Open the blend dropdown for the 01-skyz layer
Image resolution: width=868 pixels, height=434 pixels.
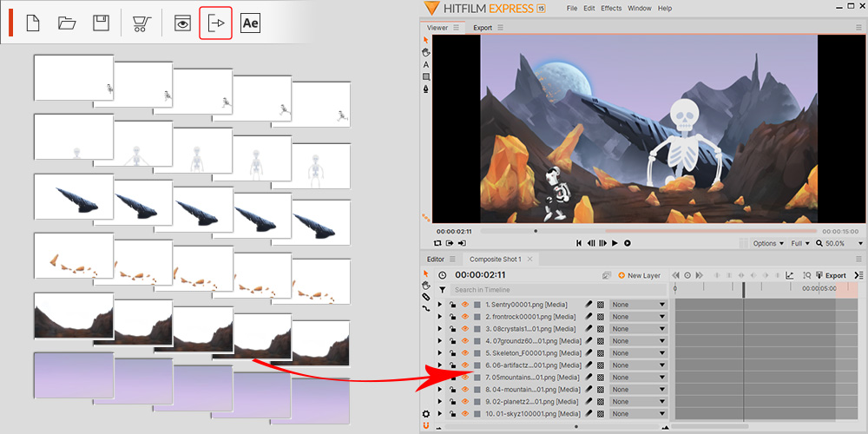(x=638, y=414)
